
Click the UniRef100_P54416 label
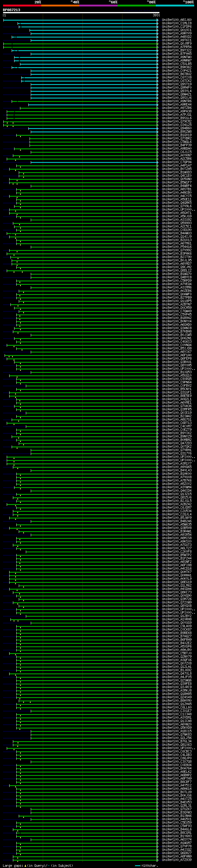click(176, 247)
